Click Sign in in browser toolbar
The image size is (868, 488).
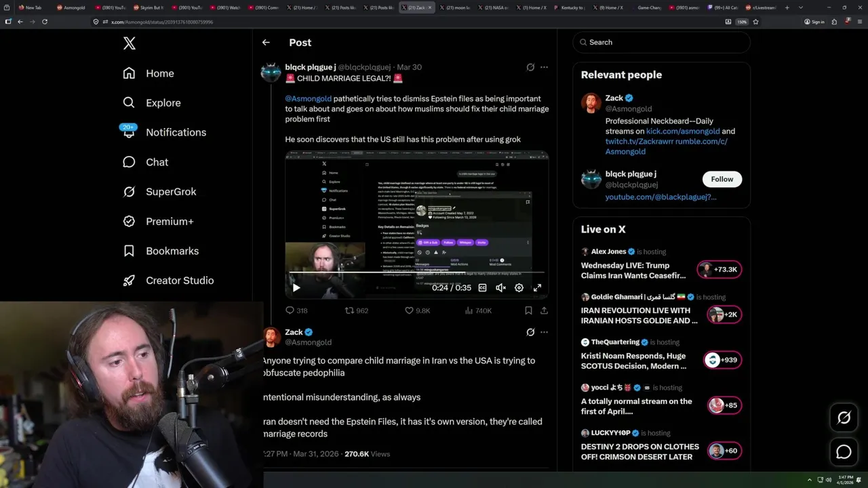(814, 22)
